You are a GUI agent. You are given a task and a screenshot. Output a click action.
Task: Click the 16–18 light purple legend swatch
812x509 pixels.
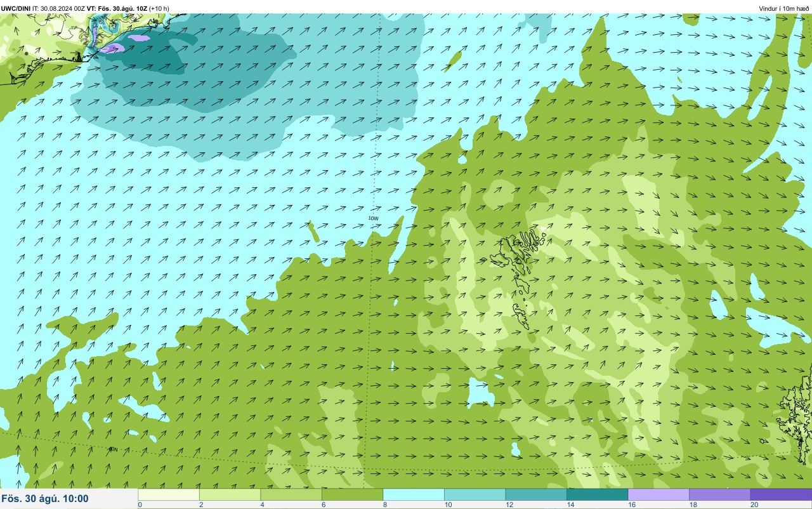coord(658,494)
